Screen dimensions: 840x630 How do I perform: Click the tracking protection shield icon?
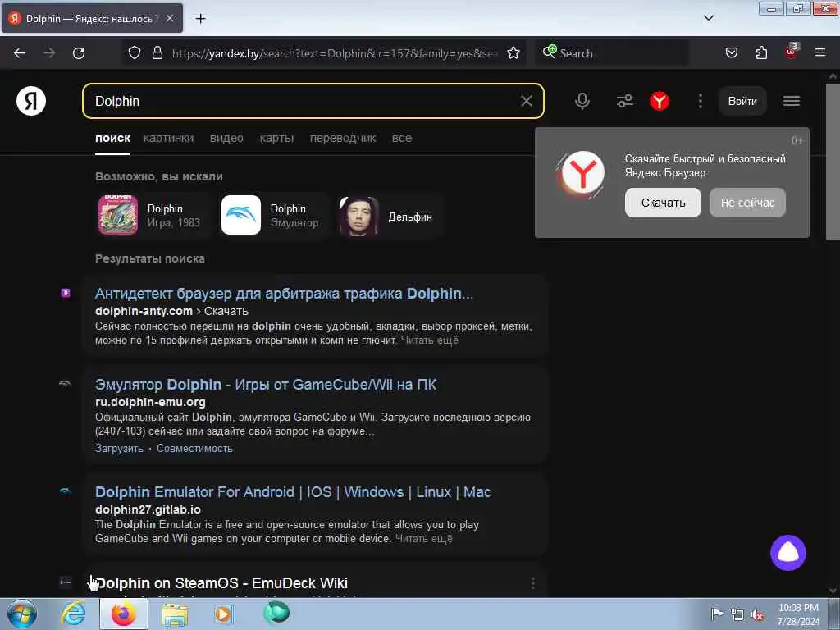click(x=135, y=53)
